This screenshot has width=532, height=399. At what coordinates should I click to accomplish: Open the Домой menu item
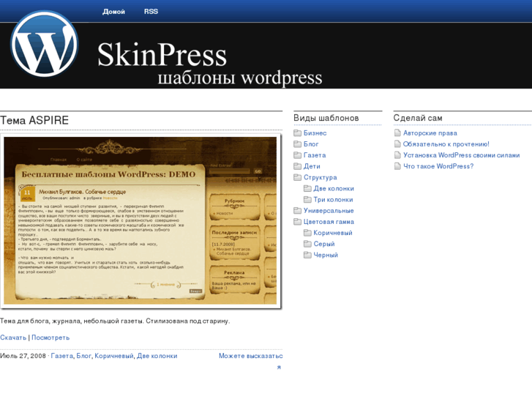tap(113, 12)
